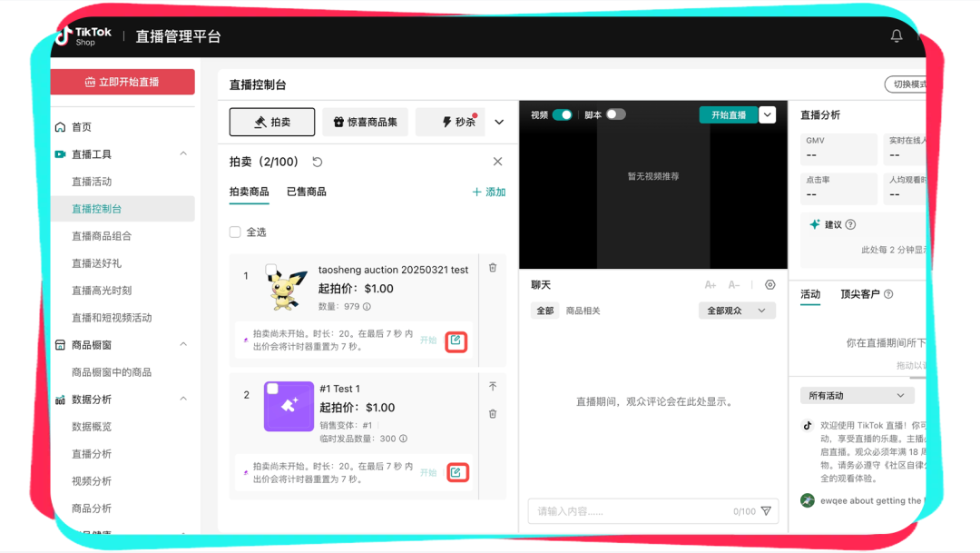Delete the taosheng auction item via trash icon
The height and width of the screenshot is (553, 980).
[493, 268]
